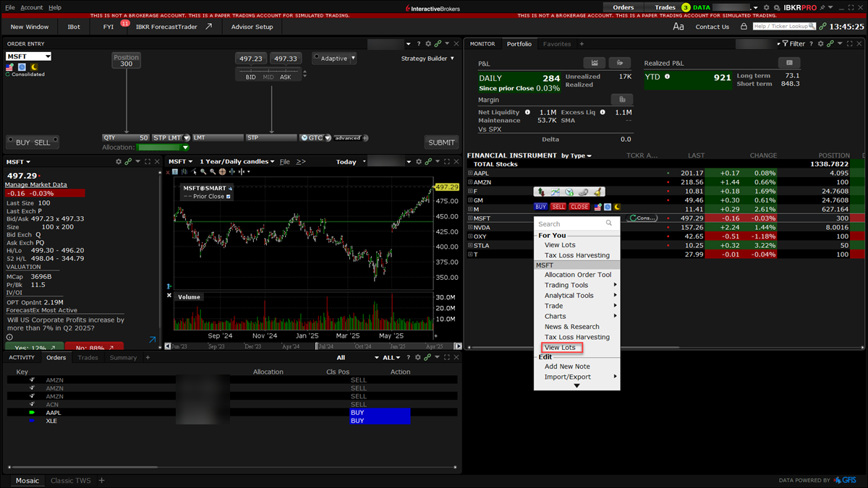This screenshot has width=868, height=488.
Task: Switch to the Favorites tab
Action: (556, 44)
